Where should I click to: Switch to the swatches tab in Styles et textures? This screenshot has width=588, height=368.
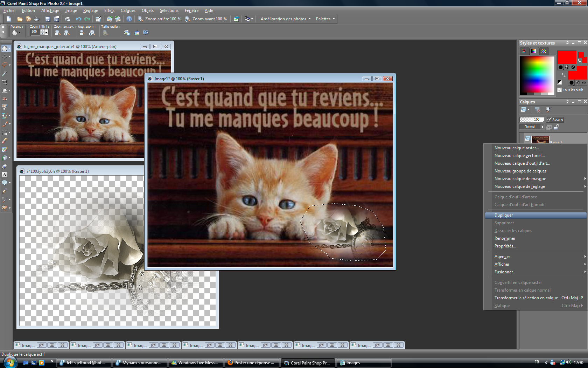543,51
